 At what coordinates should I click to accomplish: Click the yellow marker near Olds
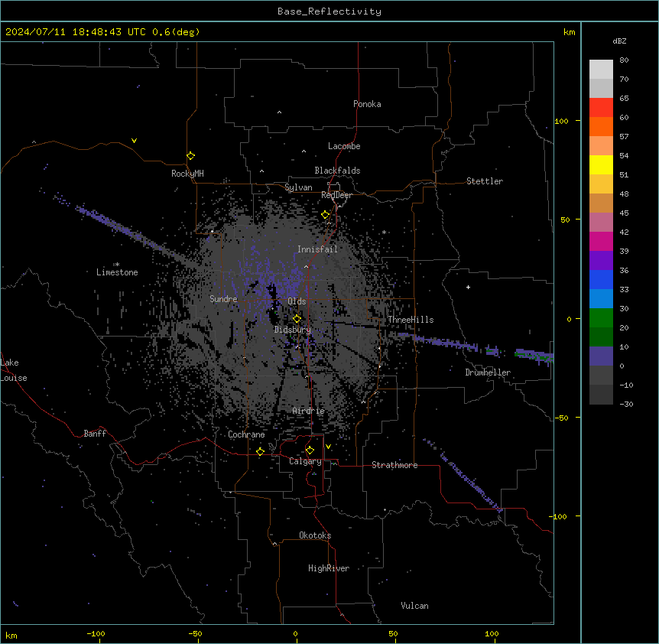point(297,319)
